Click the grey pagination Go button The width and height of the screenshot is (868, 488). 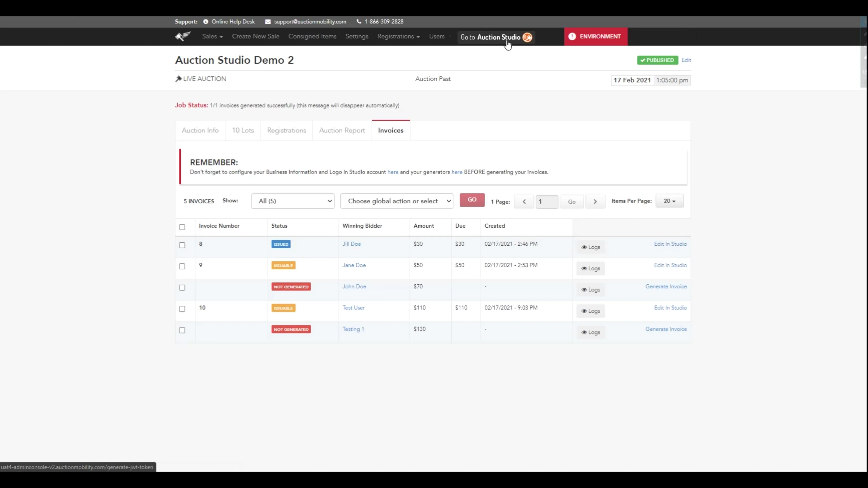571,202
